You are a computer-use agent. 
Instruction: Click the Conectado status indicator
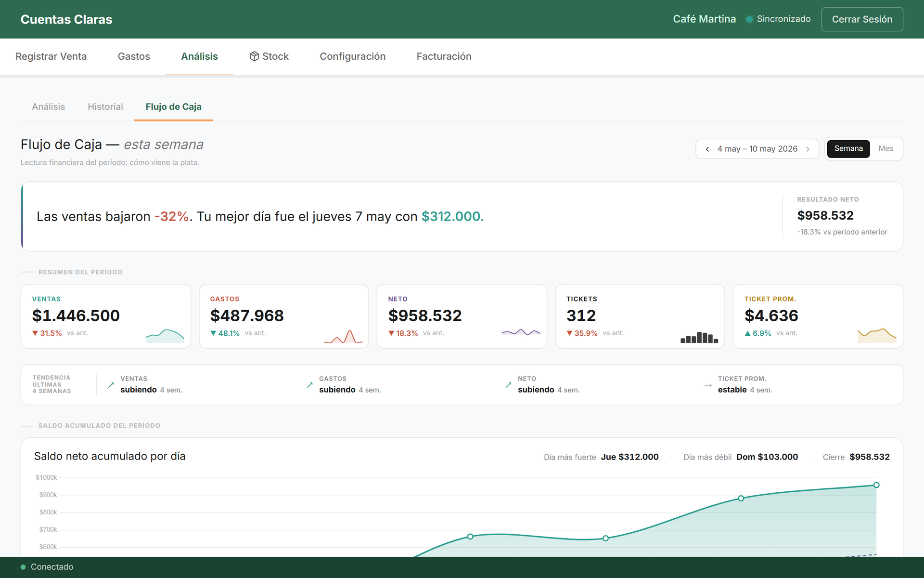coord(47,567)
